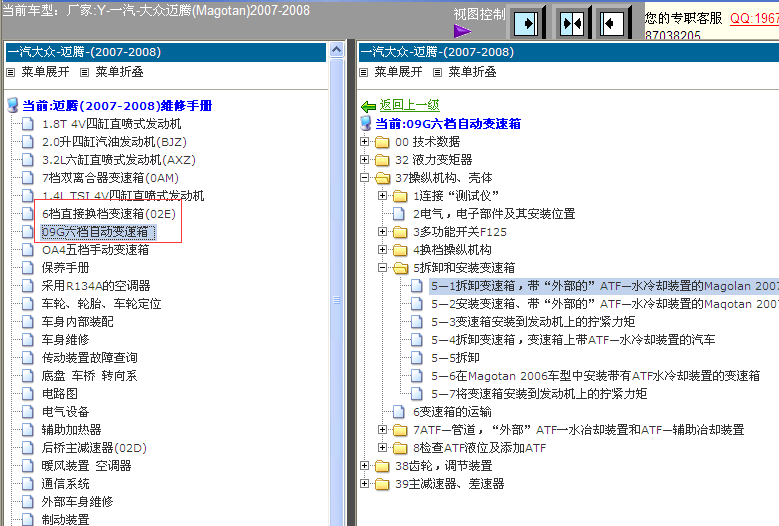Screen dimensions: 779x526
Task: Click the page icon next to 保养手册
Action: (28, 268)
